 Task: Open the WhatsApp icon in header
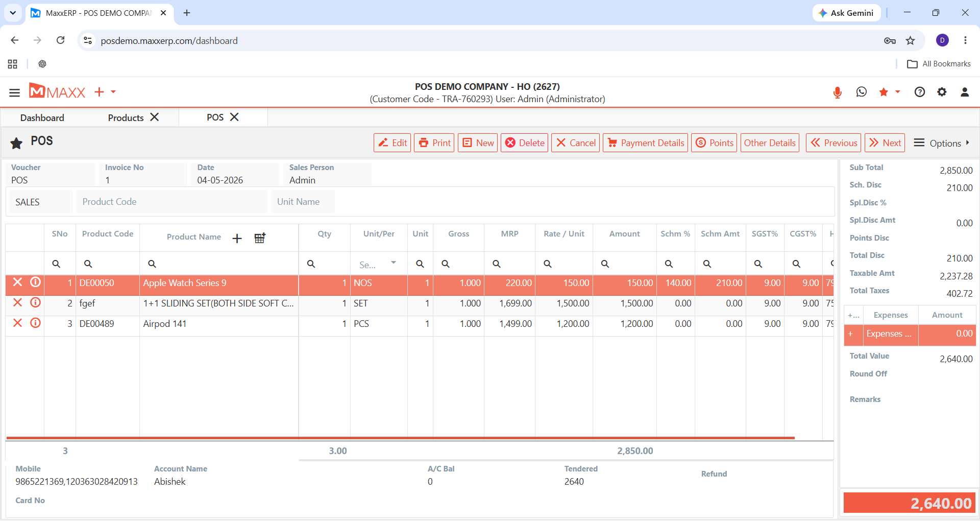[x=862, y=92]
